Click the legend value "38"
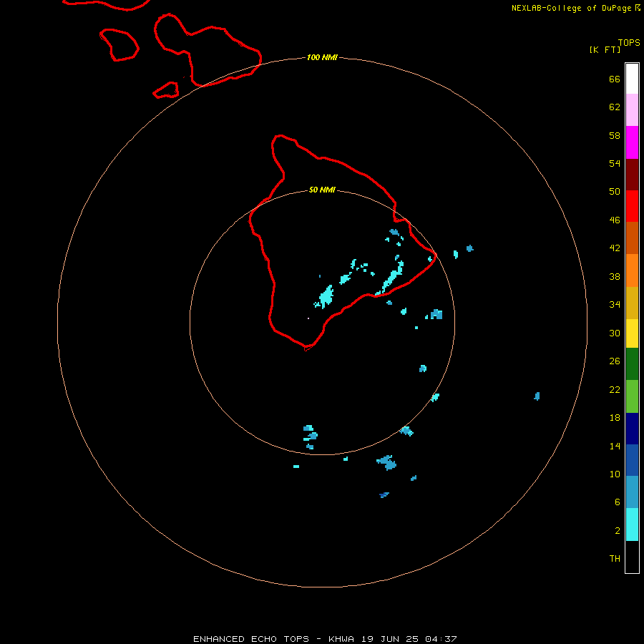The image size is (644, 644). point(615,277)
